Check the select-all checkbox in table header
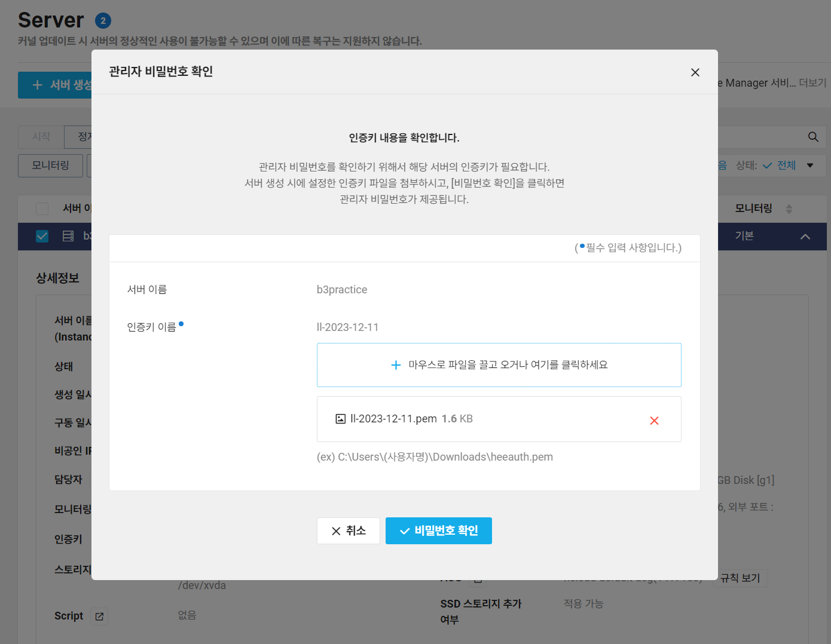 [x=42, y=208]
